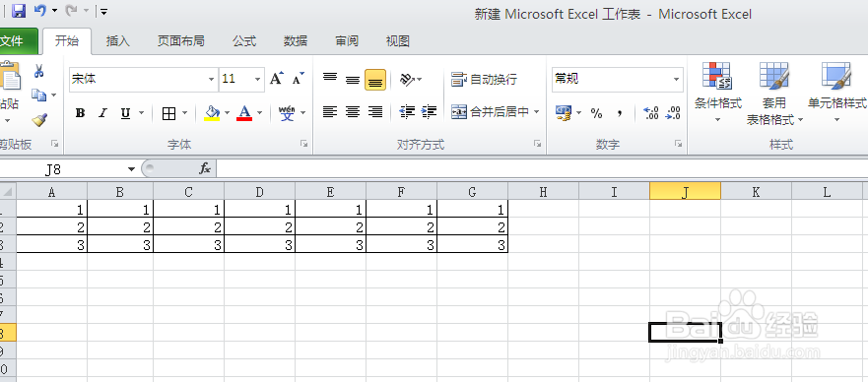Toggle italic formatting
The height and width of the screenshot is (382, 868).
tap(102, 113)
